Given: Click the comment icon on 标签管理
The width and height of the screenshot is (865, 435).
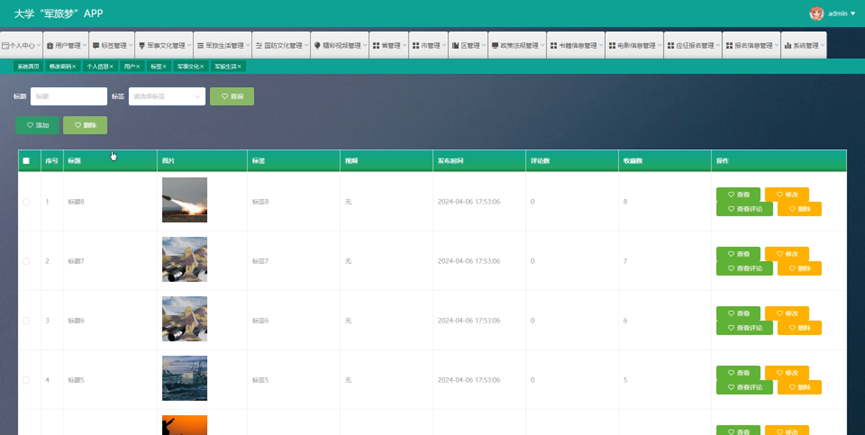Looking at the screenshot, I should click(96, 46).
